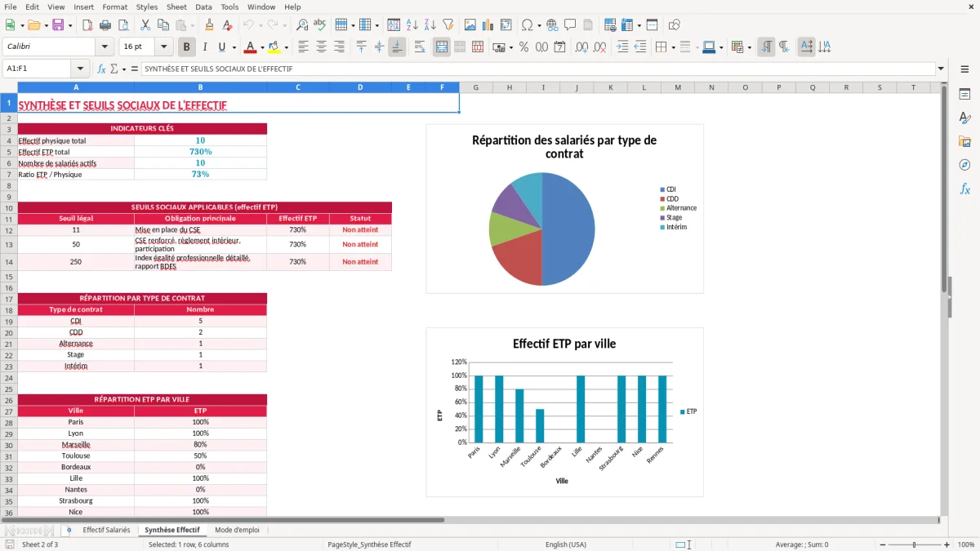Click the Select All corner button
The height and width of the screenshot is (551, 980).
8,87
